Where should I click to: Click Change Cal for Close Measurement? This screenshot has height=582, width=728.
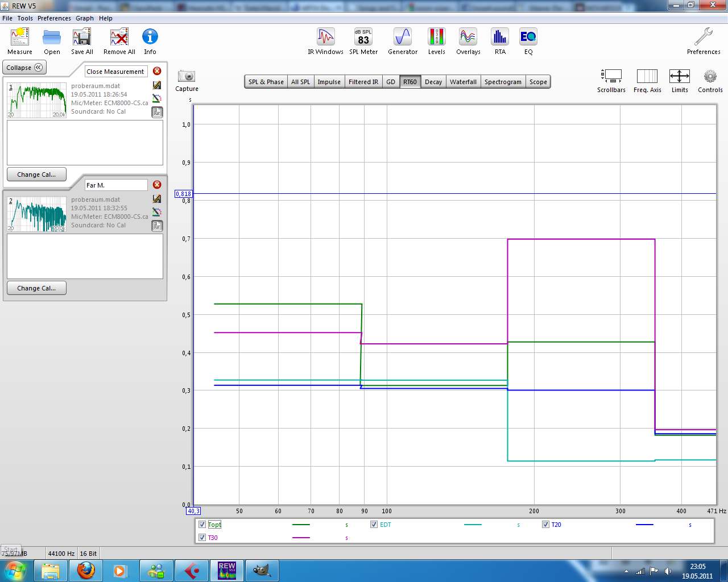[36, 174]
